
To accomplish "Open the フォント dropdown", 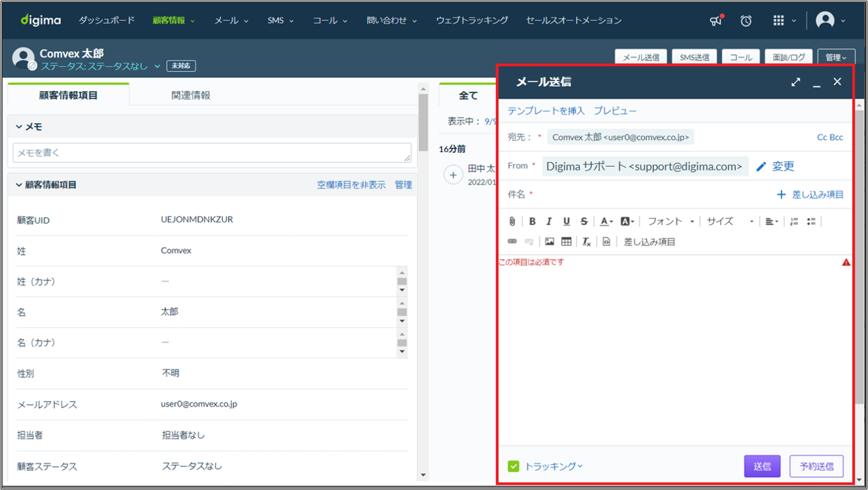I will [x=671, y=222].
